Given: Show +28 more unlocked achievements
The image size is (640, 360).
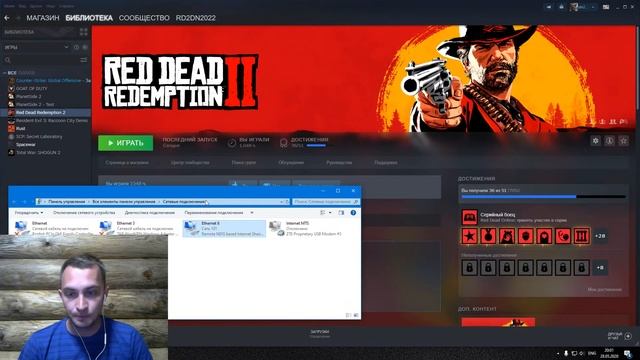Looking at the screenshot, I should click(x=600, y=236).
